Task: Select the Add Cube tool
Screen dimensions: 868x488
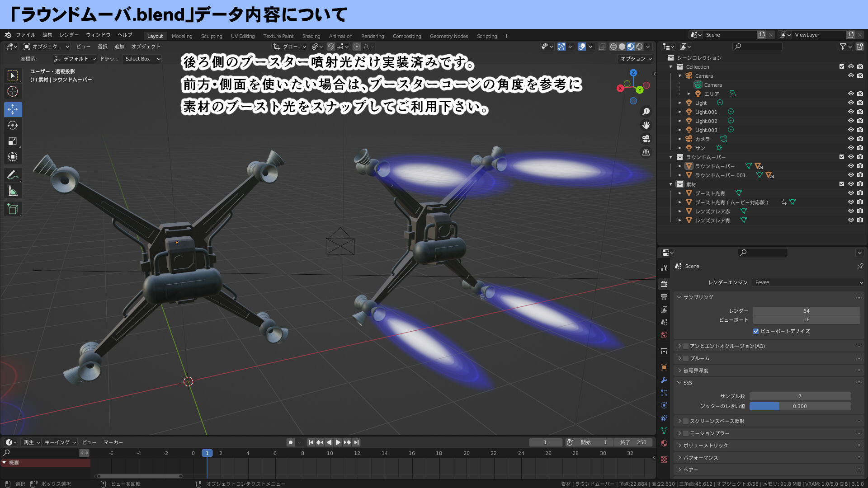Action: [13, 209]
